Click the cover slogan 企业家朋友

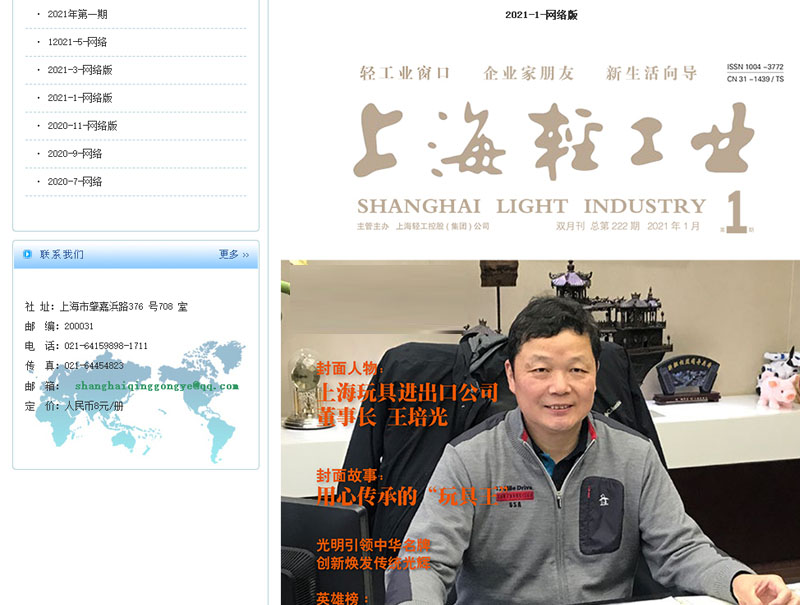[x=529, y=73]
